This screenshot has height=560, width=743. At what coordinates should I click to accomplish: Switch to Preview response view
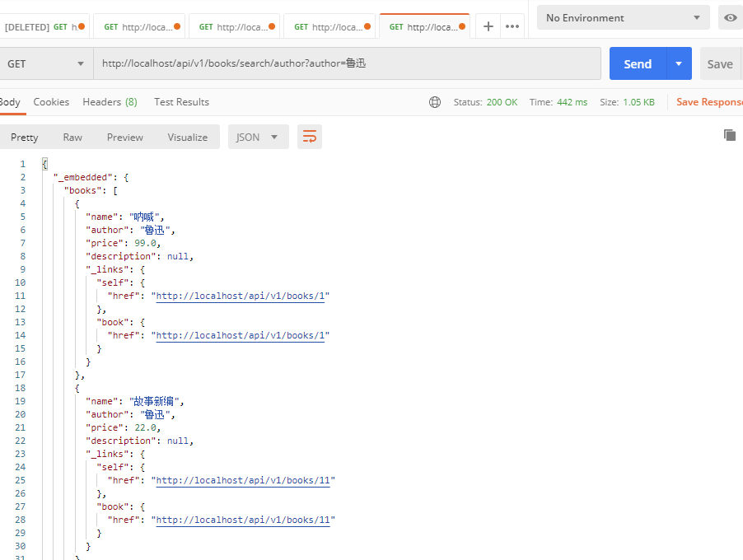click(x=125, y=138)
